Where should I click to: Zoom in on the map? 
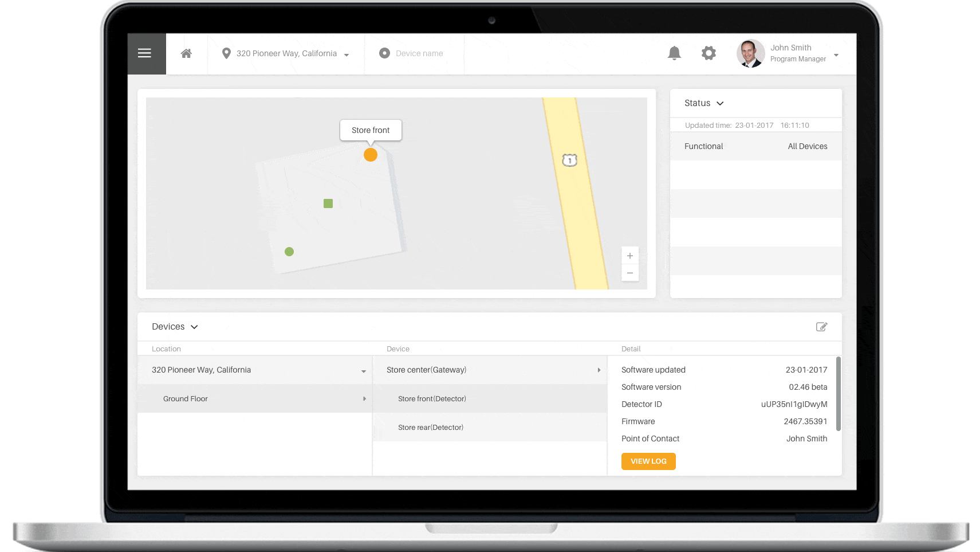tap(630, 256)
